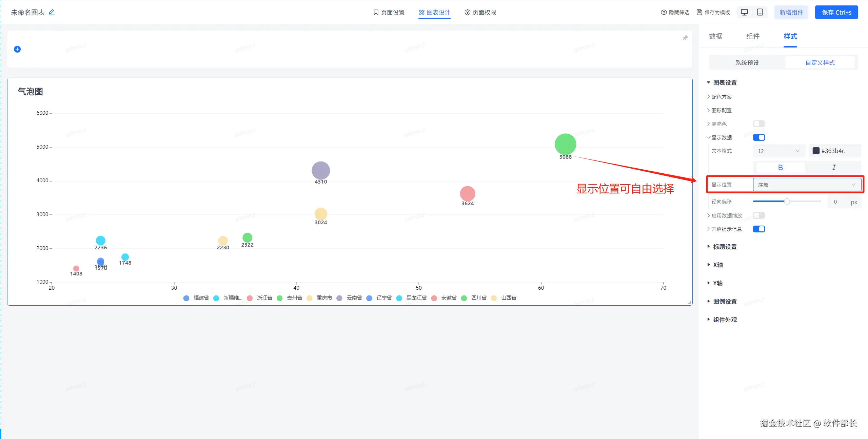Screen dimensions: 868x439
Task: Open the 页面设置 tab
Action: point(389,12)
